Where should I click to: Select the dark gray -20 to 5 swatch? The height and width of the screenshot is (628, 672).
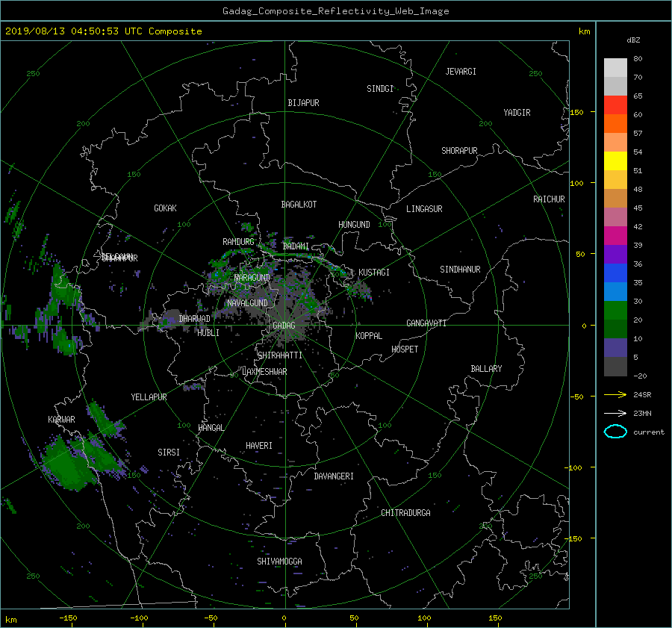[615, 367]
